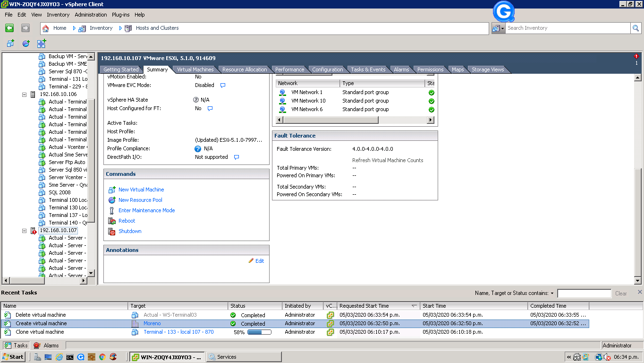This screenshot has height=363, width=644.
Task: Click Recent Tasks filter text field
Action: [x=584, y=294]
